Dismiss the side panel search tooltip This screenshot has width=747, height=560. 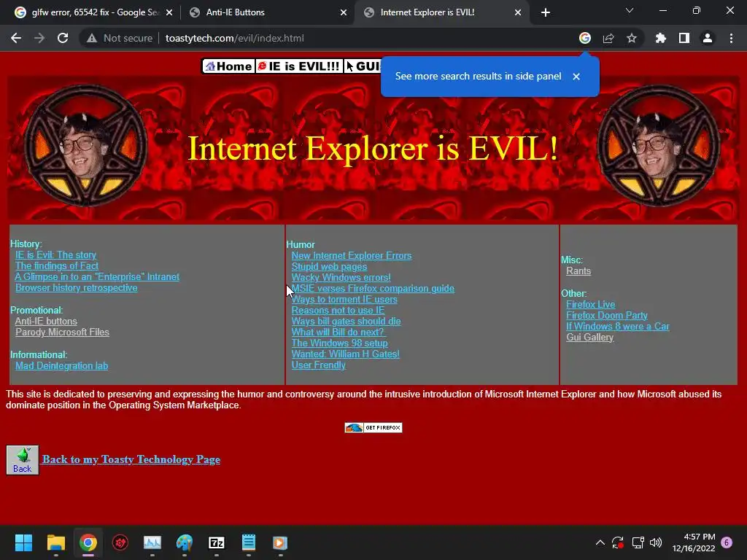(576, 76)
